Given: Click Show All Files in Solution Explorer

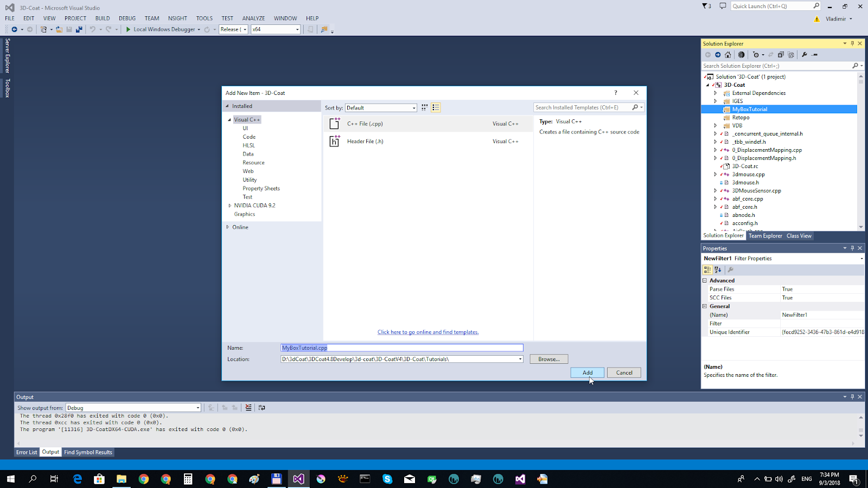Looking at the screenshot, I should [791, 55].
